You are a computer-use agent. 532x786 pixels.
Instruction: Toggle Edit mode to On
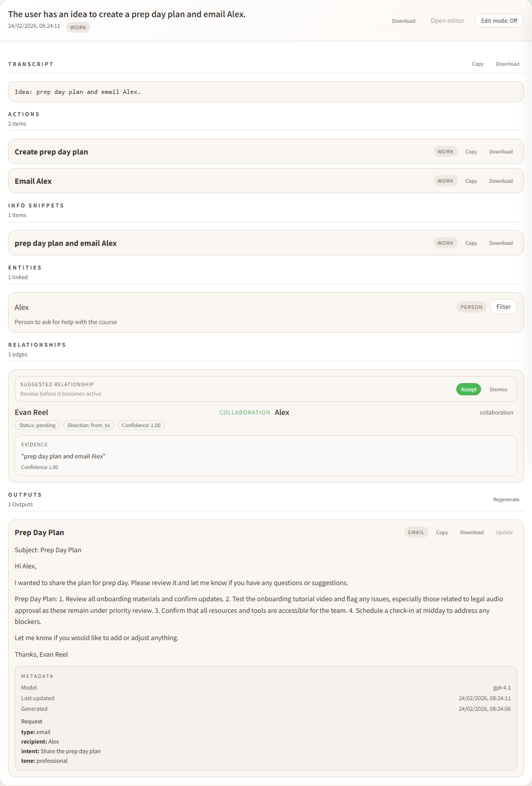(x=499, y=20)
